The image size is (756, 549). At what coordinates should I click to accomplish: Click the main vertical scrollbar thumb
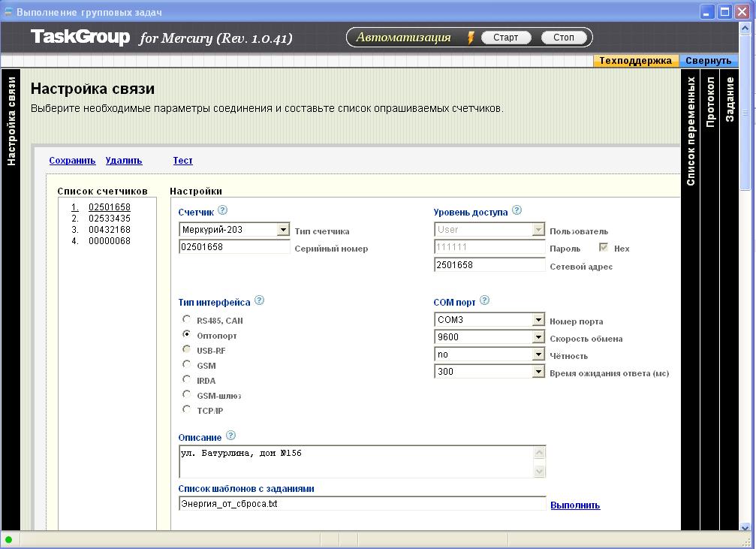[x=745, y=112]
